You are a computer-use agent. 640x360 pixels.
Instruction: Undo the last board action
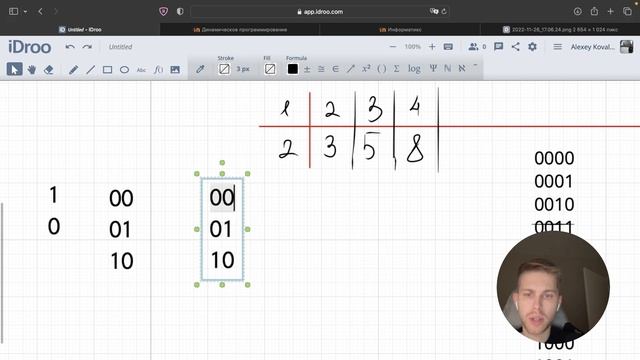[x=70, y=47]
